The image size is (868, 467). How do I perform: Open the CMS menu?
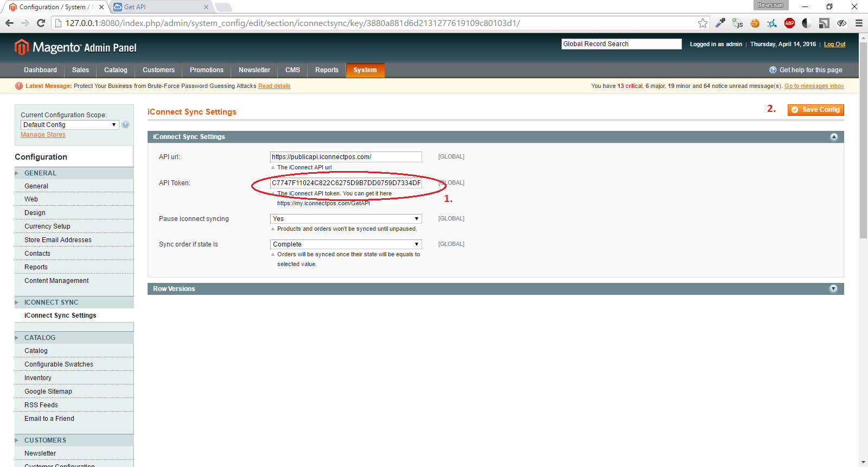pos(292,70)
